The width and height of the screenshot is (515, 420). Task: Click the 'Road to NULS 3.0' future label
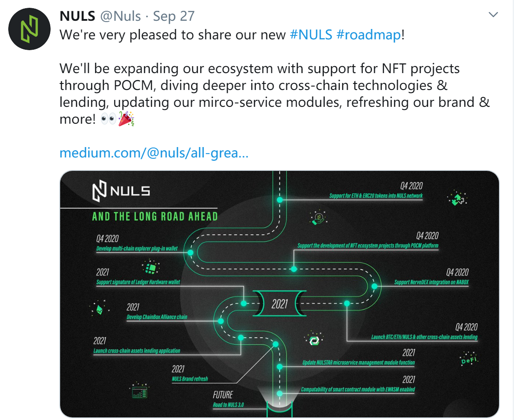point(228,404)
